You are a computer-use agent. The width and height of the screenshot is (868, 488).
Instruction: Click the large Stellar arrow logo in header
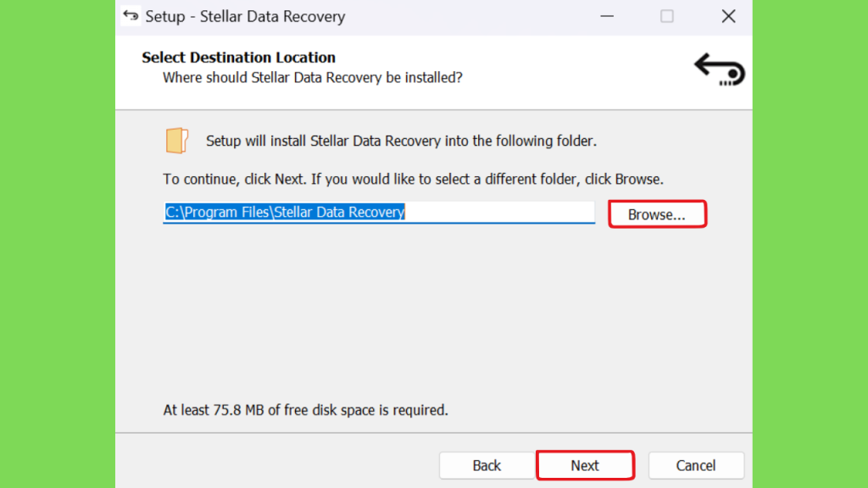(x=720, y=69)
